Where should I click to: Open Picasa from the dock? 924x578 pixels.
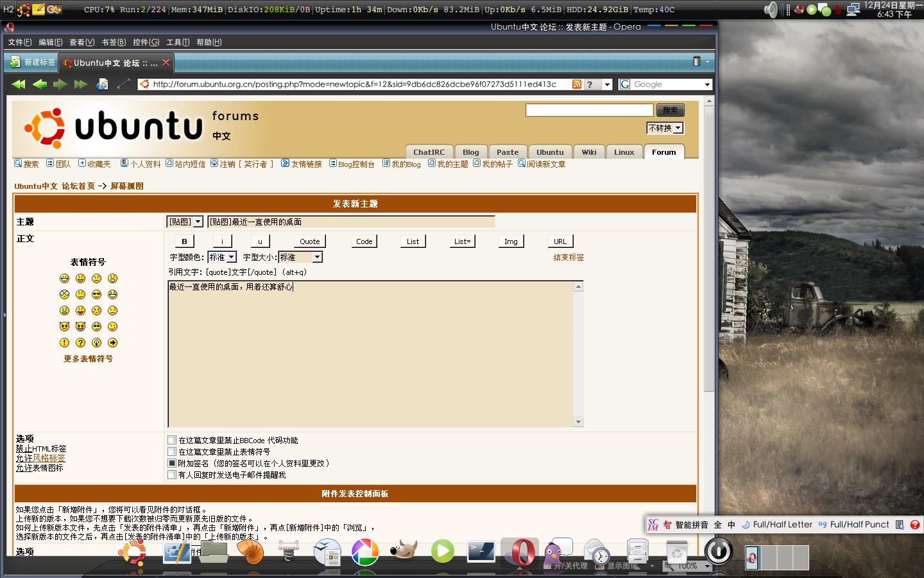click(x=365, y=552)
